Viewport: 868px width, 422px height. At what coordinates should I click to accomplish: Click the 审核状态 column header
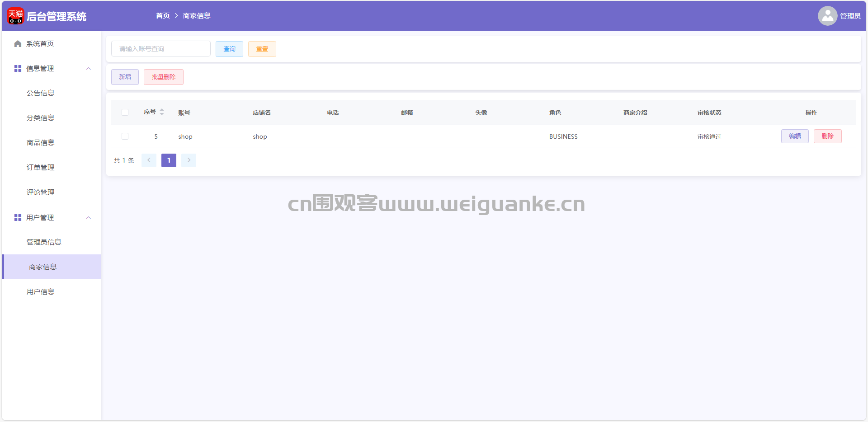pyautogui.click(x=709, y=113)
